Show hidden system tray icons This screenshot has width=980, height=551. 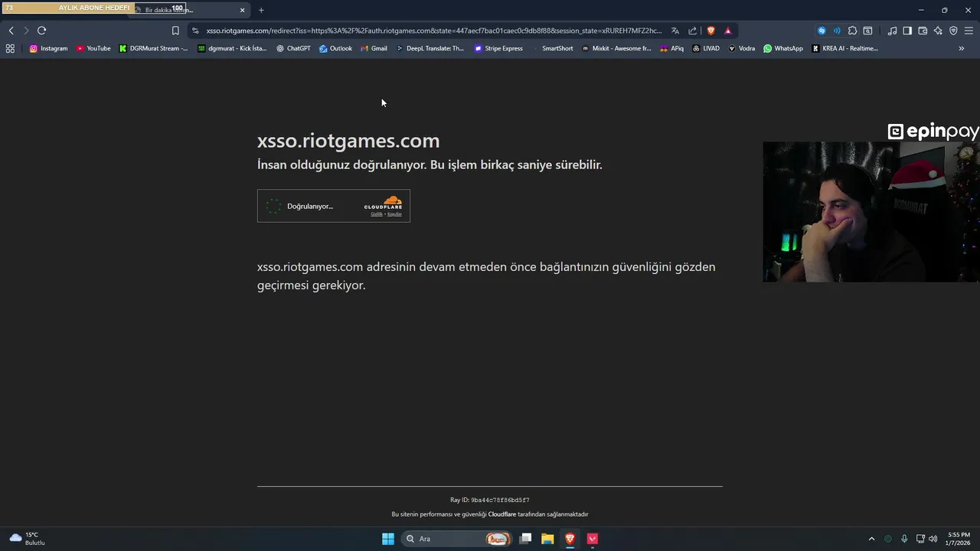pos(871,539)
